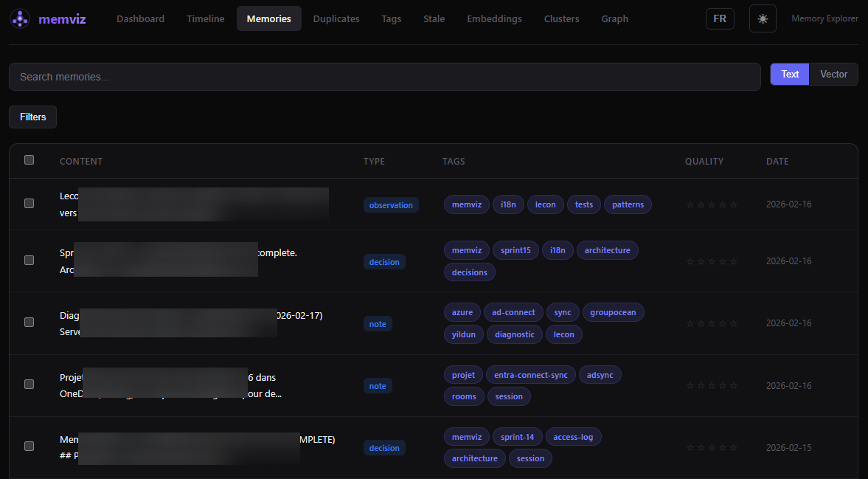Switch language with FR button
Viewport: 868px width, 479px height.
pyautogui.click(x=720, y=19)
